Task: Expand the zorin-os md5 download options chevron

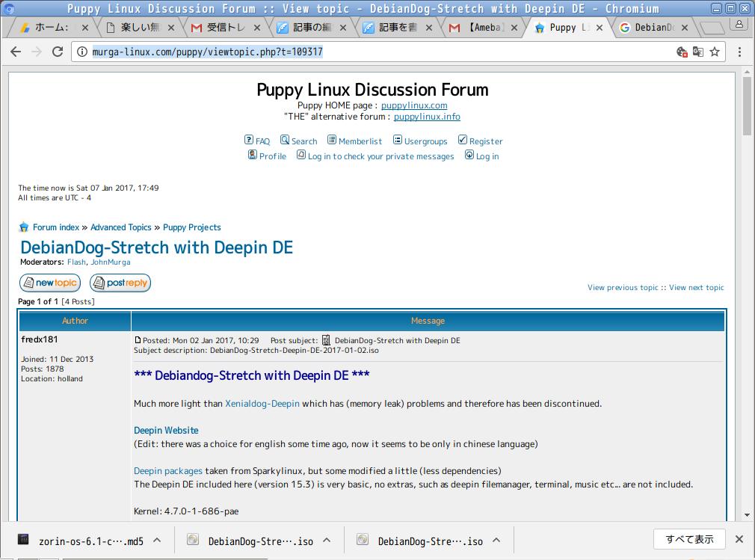Action: pos(156,540)
